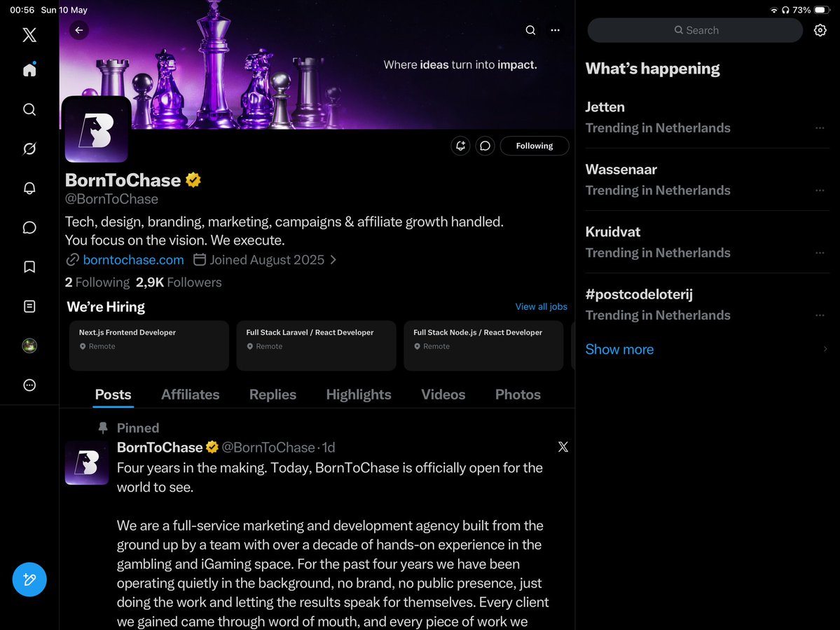
Task: Open options menu for Jetten trend
Action: point(820,128)
